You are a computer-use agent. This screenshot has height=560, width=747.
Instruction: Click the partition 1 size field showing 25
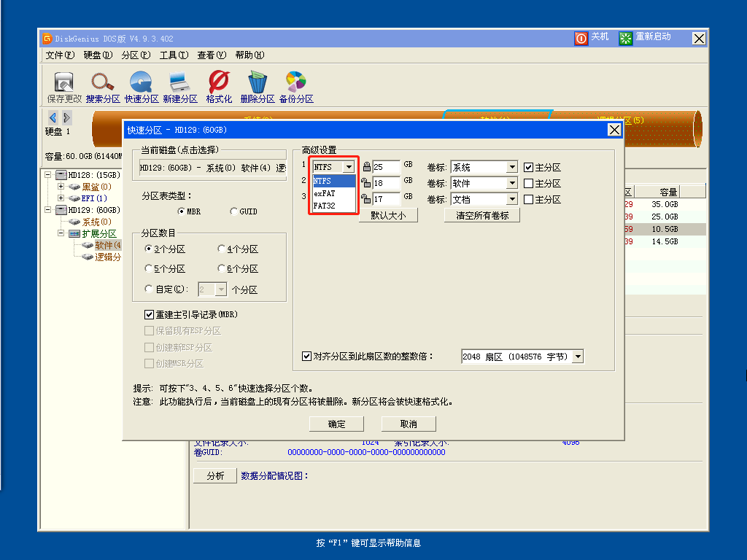tap(386, 167)
